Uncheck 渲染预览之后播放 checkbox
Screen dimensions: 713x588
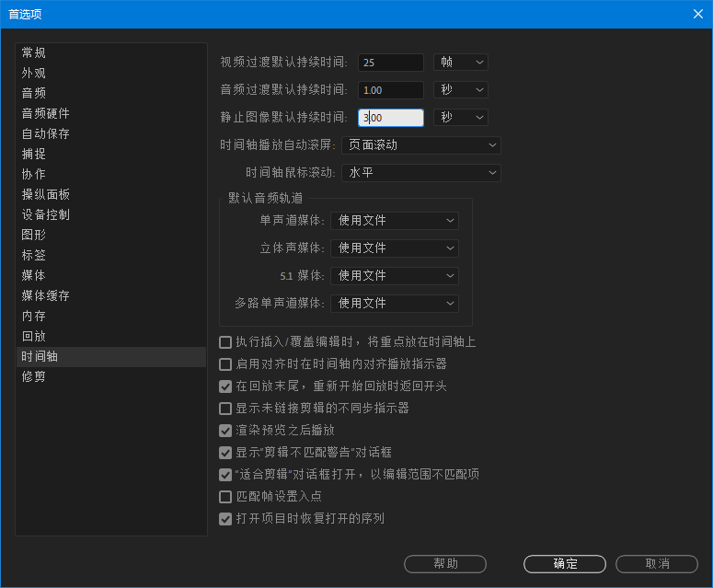[225, 431]
